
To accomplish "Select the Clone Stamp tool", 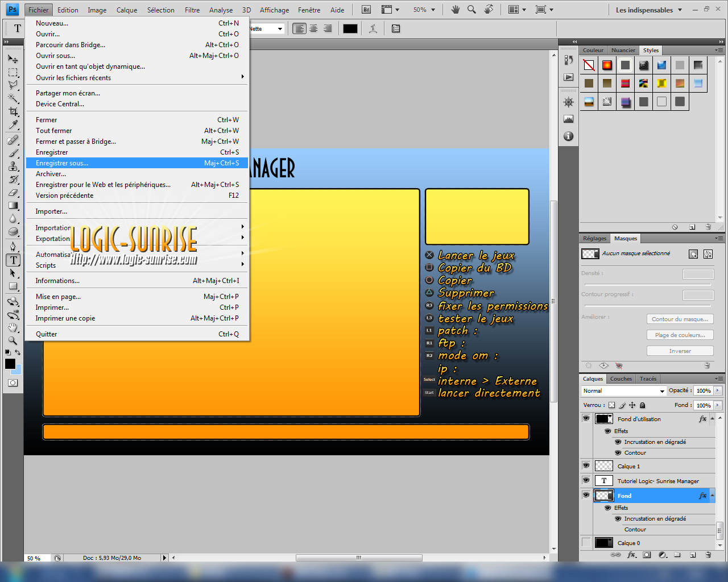I will 13,166.
